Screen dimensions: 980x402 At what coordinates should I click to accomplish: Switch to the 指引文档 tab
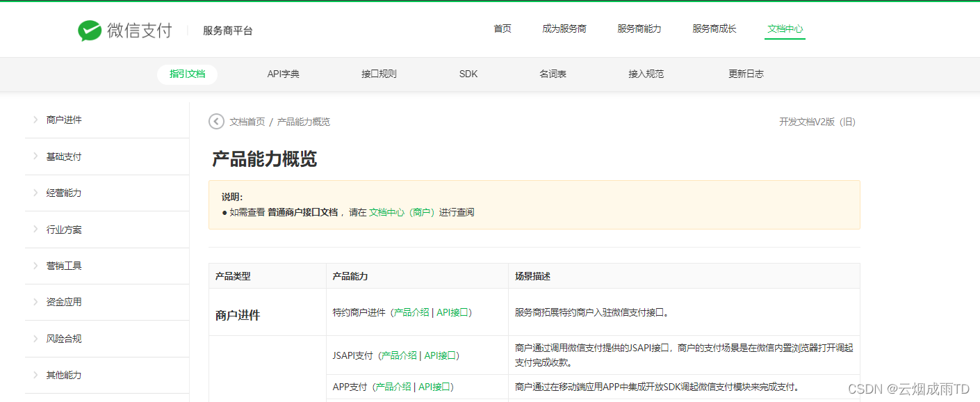click(187, 74)
